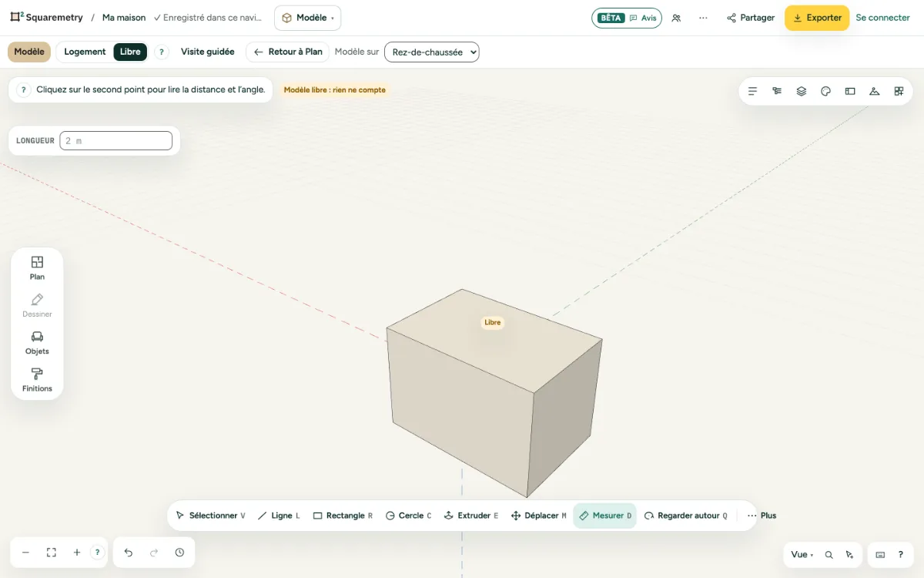924x578 pixels.
Task: Focus the Longueur input field
Action: click(116, 141)
